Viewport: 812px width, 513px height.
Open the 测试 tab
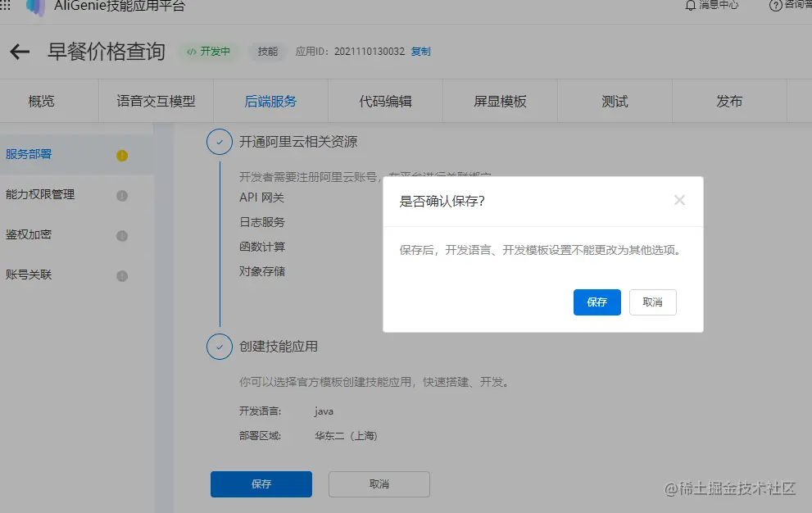pyautogui.click(x=615, y=101)
